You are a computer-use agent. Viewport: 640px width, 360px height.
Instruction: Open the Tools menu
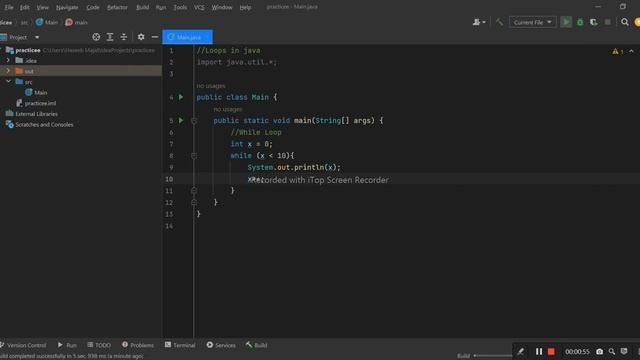180,7
